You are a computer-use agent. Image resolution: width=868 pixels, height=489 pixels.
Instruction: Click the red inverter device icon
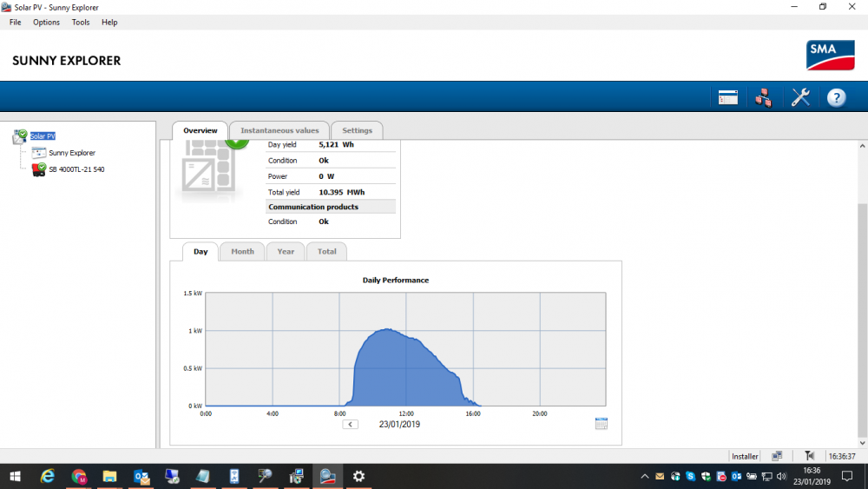[39, 169]
